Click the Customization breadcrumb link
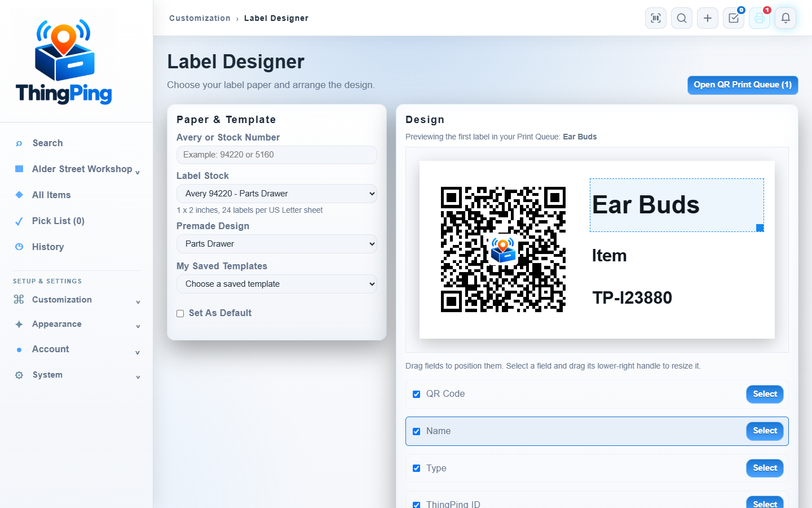 point(200,18)
